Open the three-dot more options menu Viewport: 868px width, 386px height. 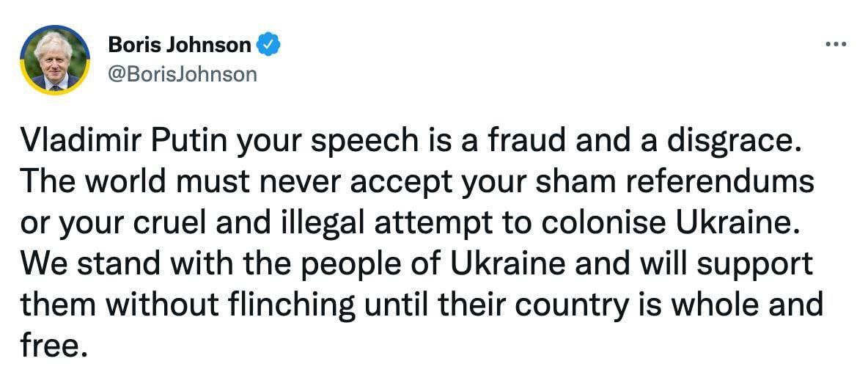pos(836,44)
